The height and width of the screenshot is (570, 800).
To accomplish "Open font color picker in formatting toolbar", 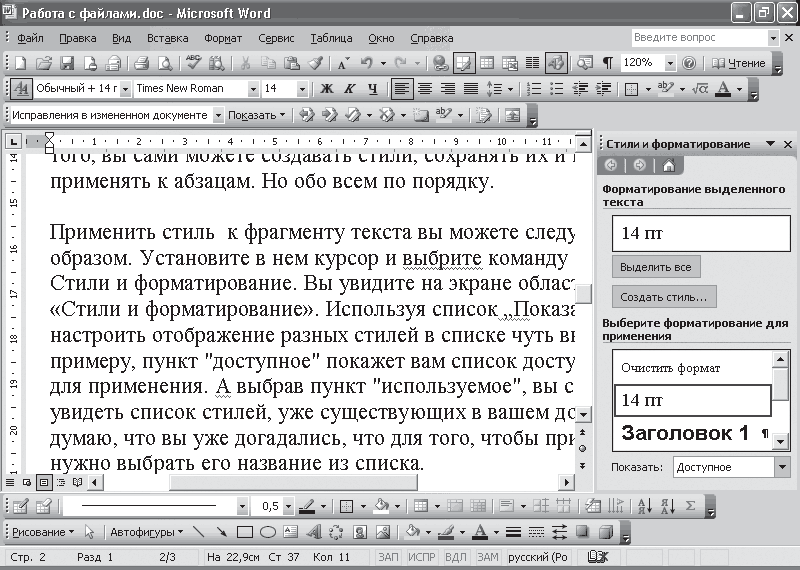I will (x=739, y=89).
